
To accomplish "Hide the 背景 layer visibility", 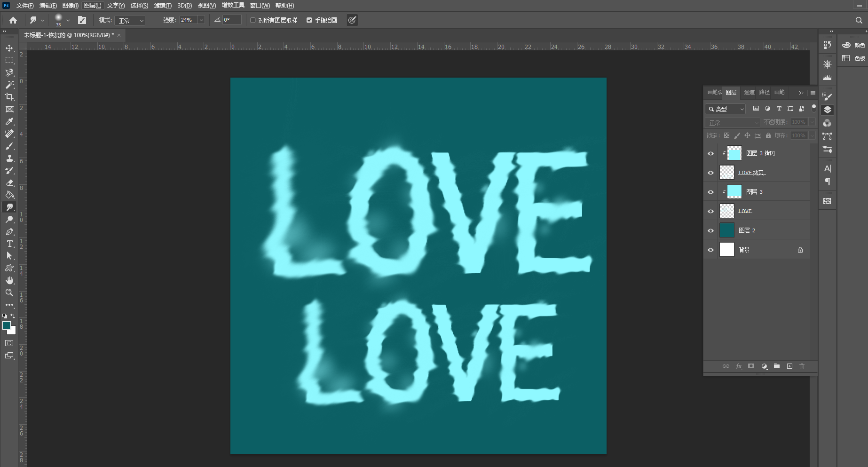I will pos(710,250).
